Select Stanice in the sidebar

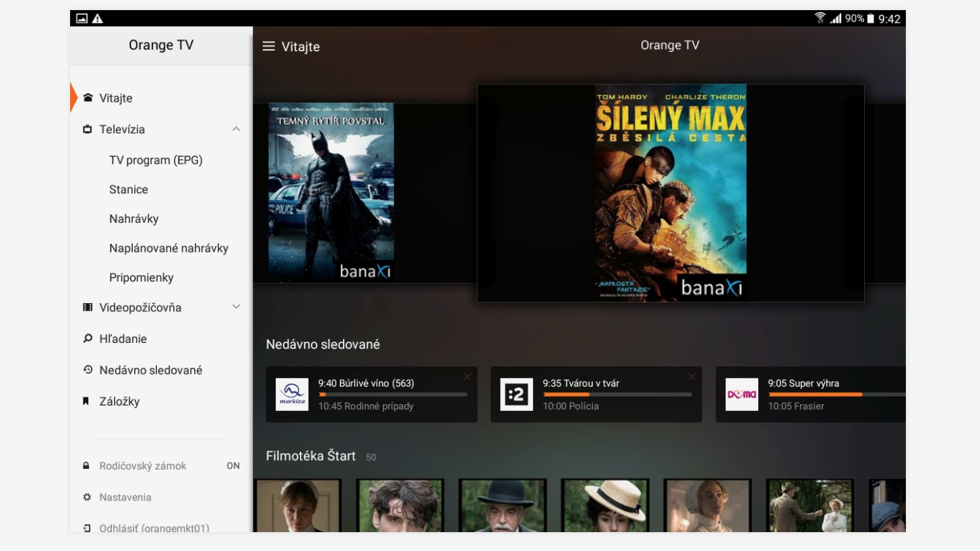[x=129, y=190]
